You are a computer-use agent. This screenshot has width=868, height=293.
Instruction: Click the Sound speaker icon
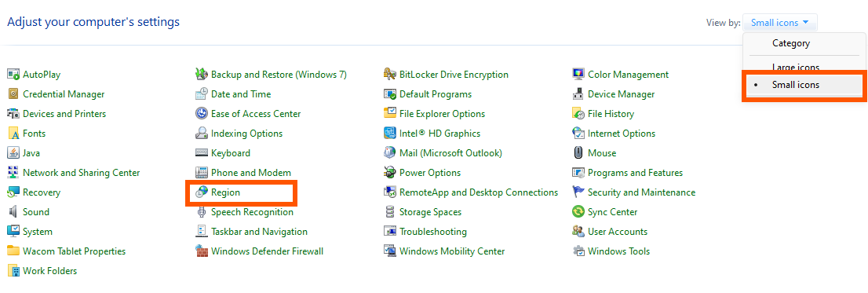pos(13,211)
